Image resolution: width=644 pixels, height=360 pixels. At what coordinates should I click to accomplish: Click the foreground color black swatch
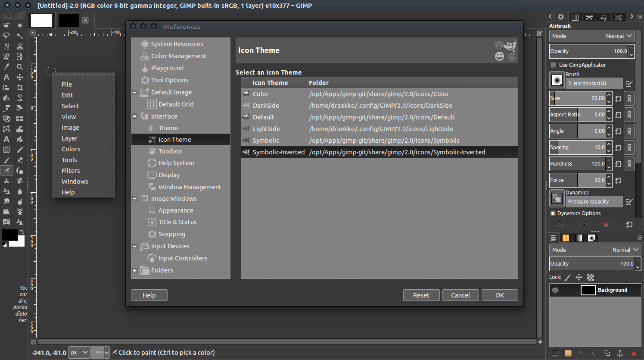coord(9,235)
